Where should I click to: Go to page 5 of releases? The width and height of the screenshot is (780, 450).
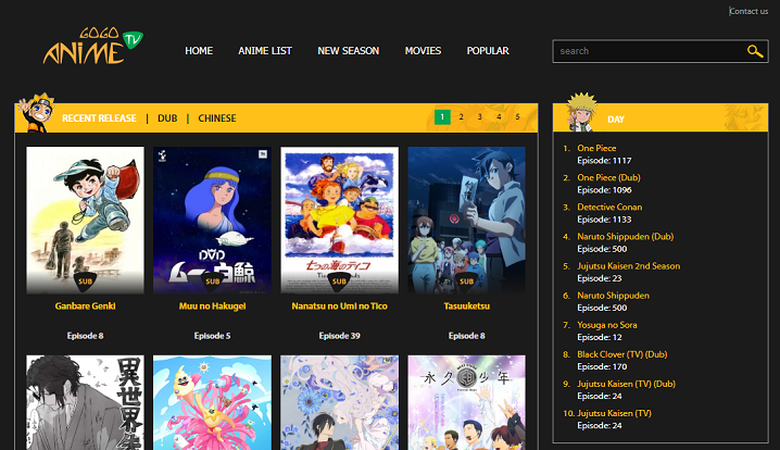518,117
